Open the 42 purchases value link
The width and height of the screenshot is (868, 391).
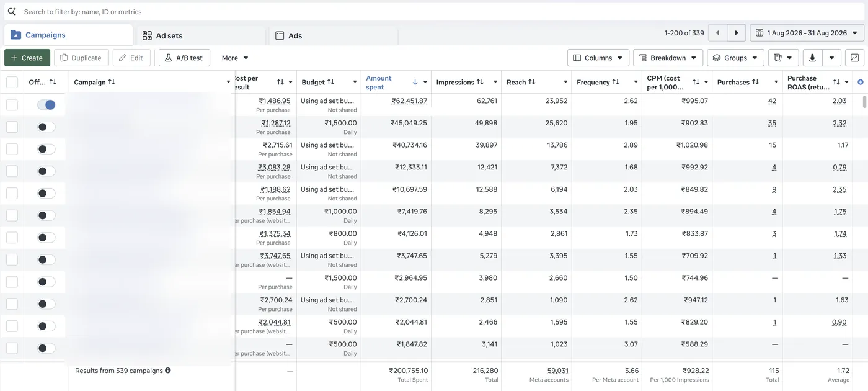tap(772, 101)
